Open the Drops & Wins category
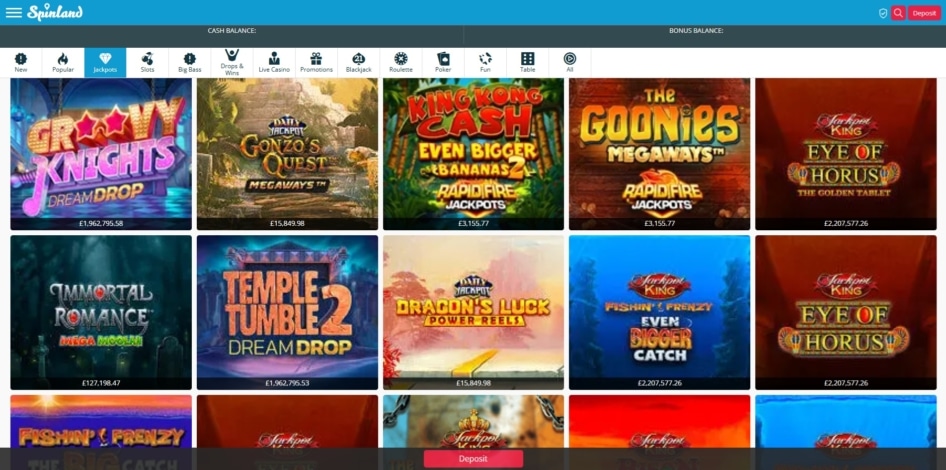 tap(232, 62)
